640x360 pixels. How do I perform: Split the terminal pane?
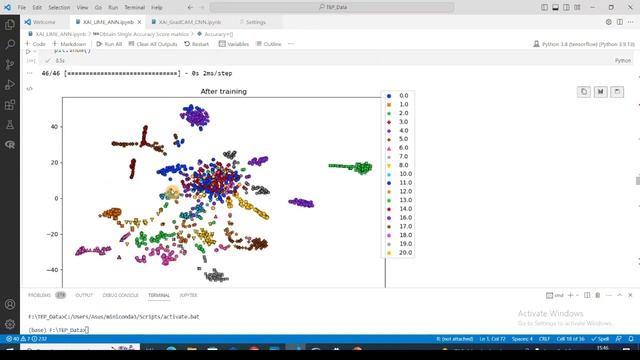587,295
